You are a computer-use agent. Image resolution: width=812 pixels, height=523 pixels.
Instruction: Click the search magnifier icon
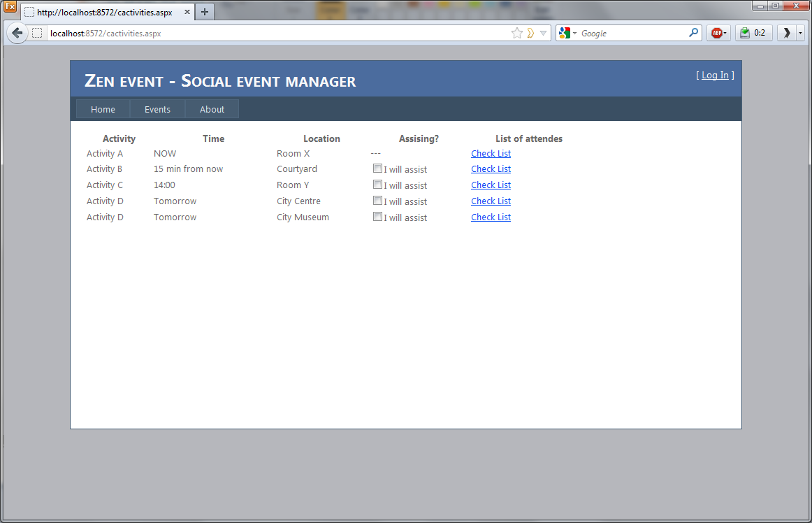[693, 33]
